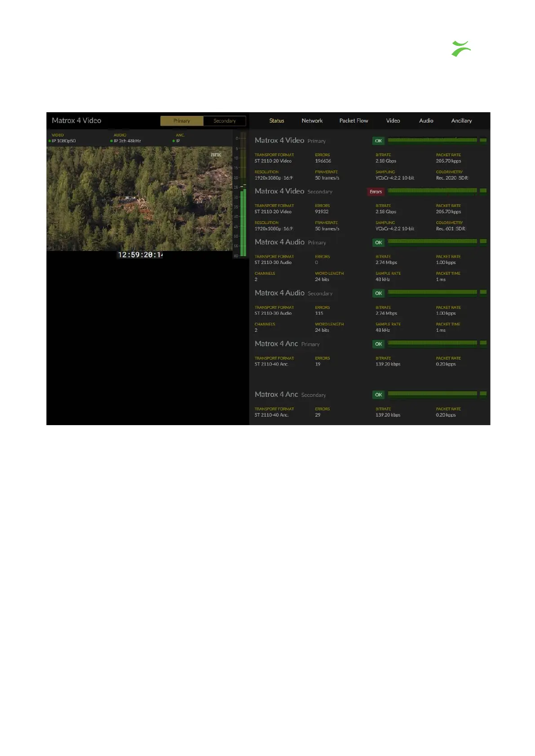
Task: Open the Network tab
Action: point(312,121)
